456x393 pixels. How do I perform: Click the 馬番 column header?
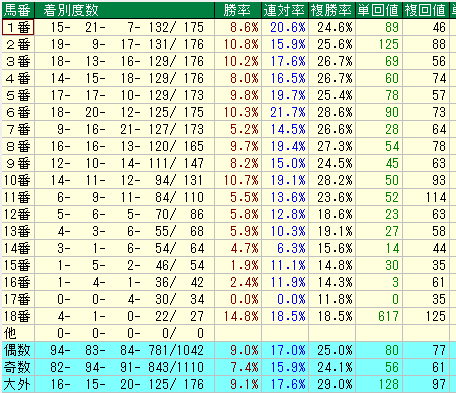18,10
